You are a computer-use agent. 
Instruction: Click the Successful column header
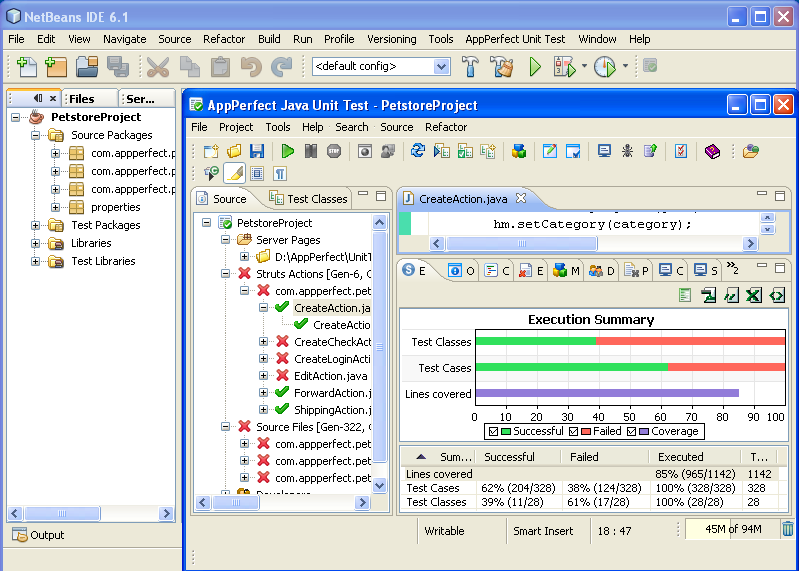coord(518,457)
